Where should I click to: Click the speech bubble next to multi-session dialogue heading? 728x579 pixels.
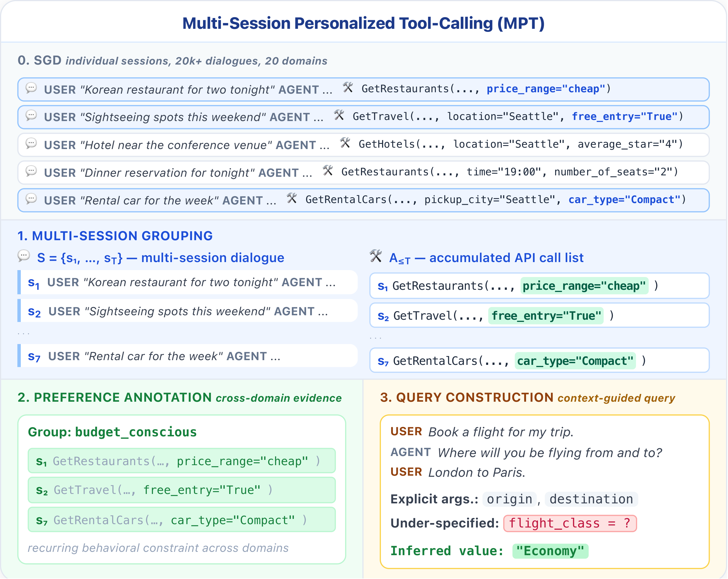(24, 256)
